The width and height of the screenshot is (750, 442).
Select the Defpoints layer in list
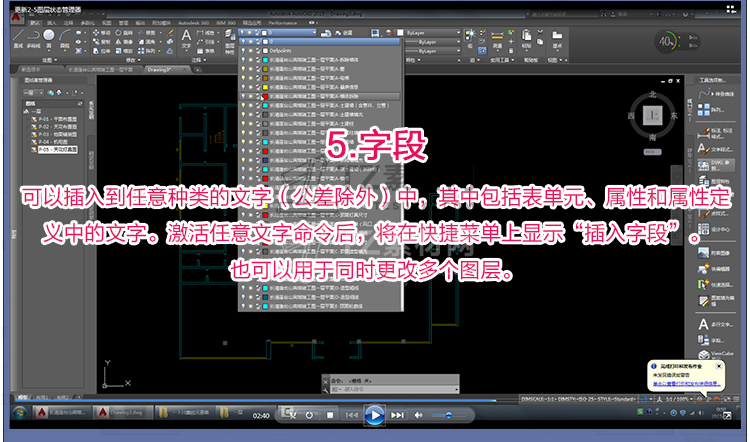pos(280,51)
